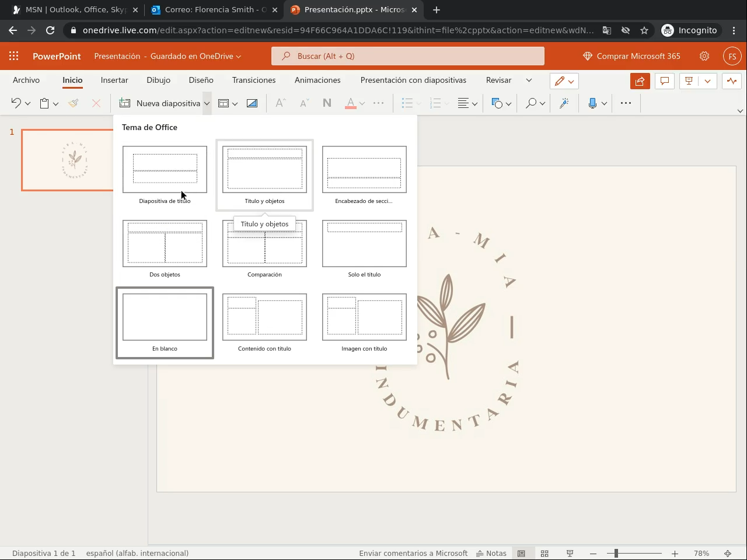The image size is (747, 560).
Task: Click the Format Painter brush icon
Action: pyautogui.click(x=73, y=103)
